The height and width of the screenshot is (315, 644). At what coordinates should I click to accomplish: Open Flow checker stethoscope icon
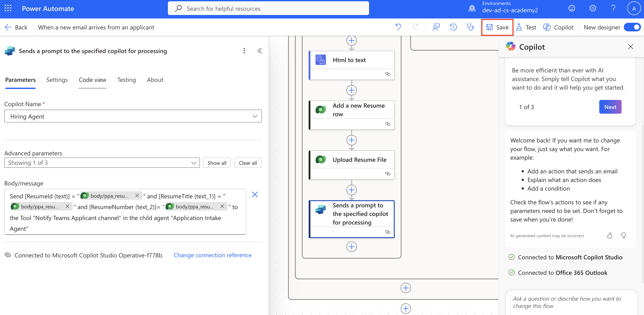pyautogui.click(x=470, y=27)
